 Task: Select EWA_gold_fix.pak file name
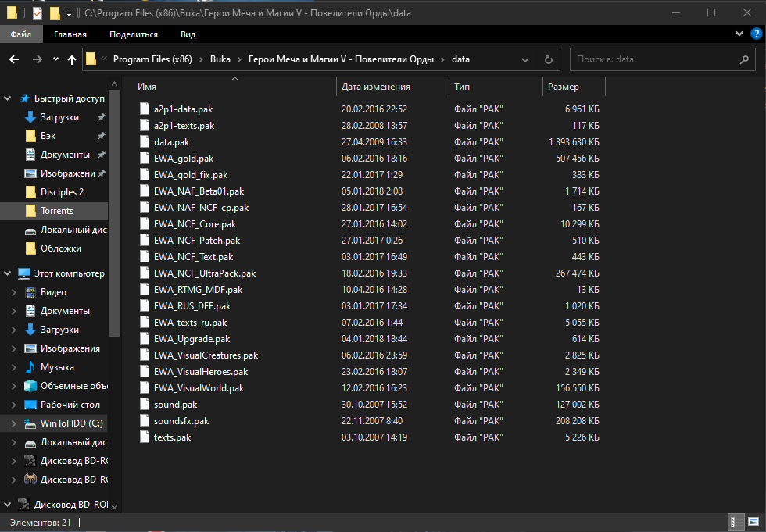[191, 175]
